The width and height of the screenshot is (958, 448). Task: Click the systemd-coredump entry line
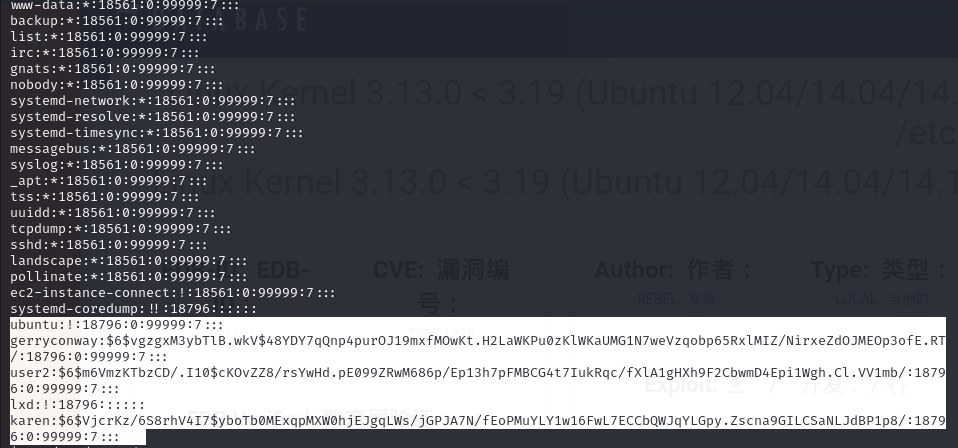(x=134, y=309)
